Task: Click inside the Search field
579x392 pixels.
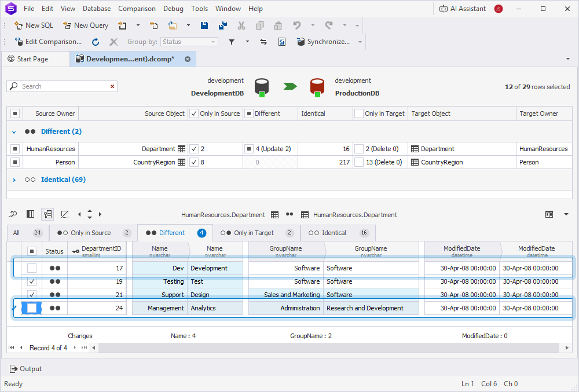Action: pyautogui.click(x=62, y=85)
